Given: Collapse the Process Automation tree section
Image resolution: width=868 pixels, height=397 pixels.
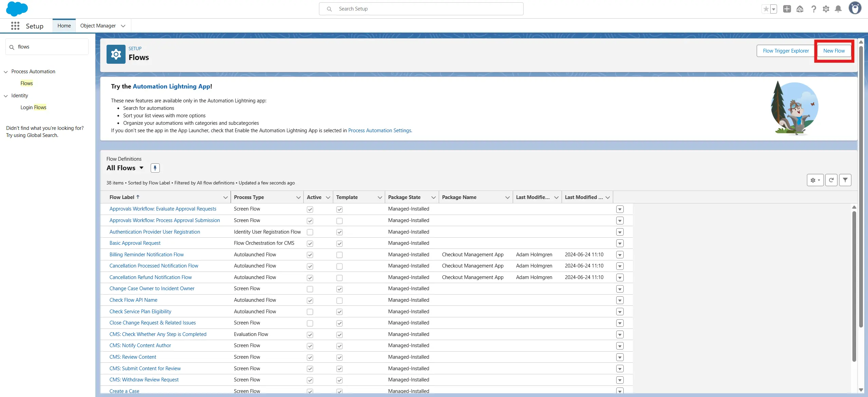Looking at the screenshot, I should 6,72.
